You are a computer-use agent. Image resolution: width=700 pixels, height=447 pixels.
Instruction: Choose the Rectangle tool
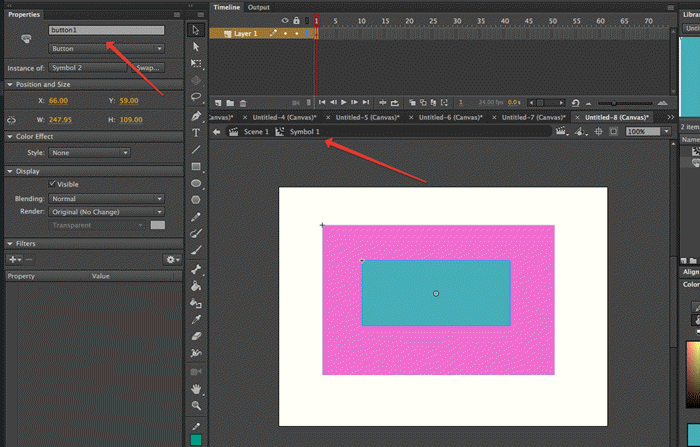(x=196, y=166)
